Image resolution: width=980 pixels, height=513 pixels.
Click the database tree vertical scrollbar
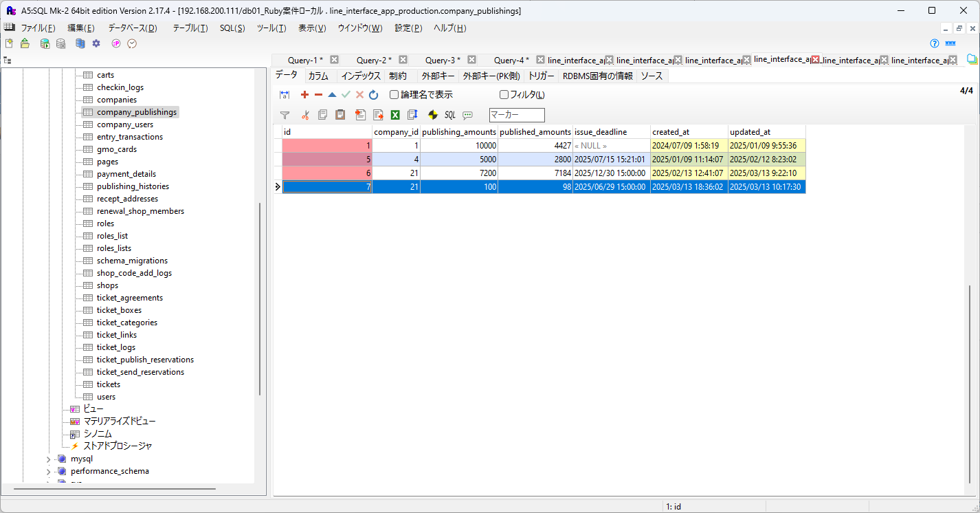(259, 298)
